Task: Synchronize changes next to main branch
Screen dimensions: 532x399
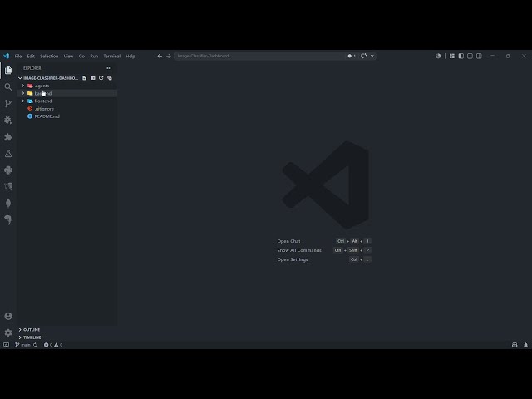Action: click(x=35, y=345)
